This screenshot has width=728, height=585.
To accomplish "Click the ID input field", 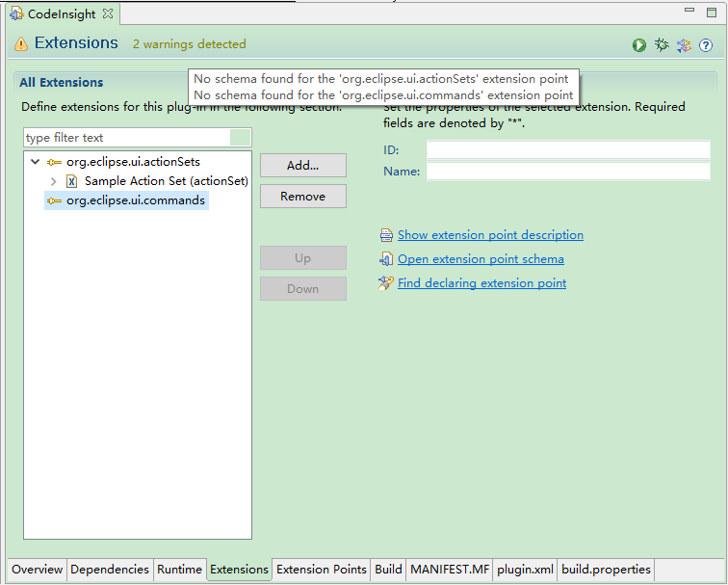I will [568, 150].
